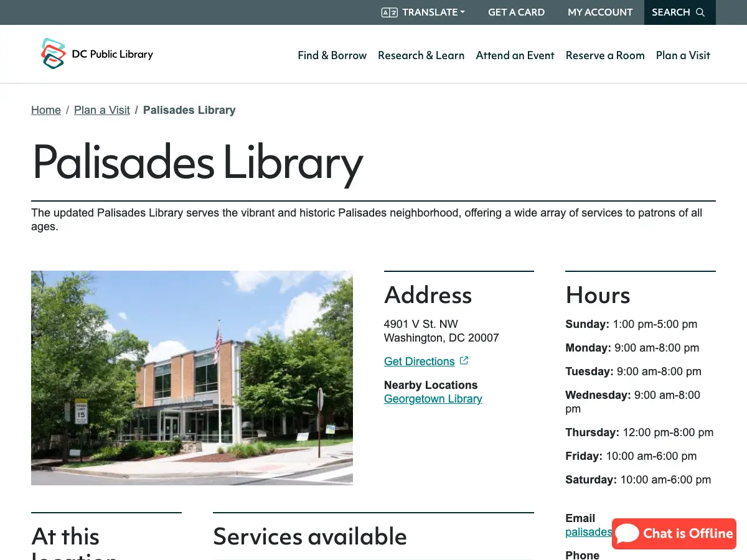Open the Search button
The image size is (747, 560).
680,12
